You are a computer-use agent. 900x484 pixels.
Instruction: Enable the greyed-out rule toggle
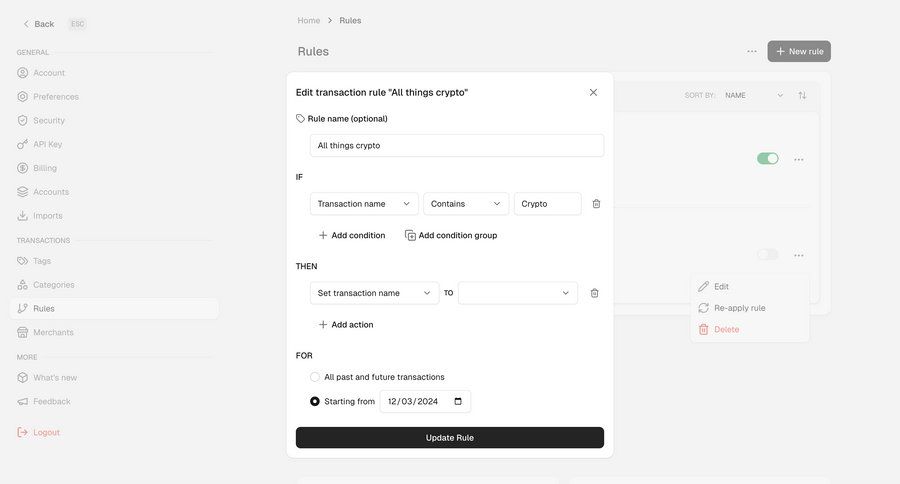(x=767, y=254)
